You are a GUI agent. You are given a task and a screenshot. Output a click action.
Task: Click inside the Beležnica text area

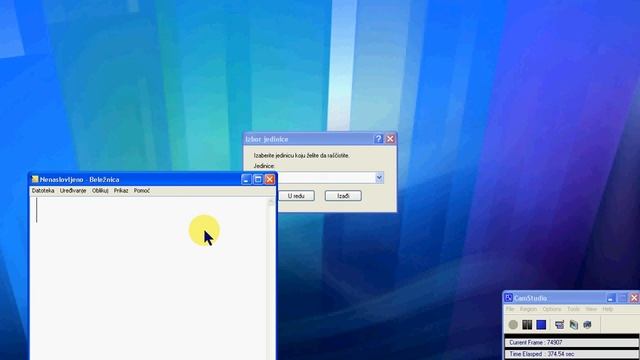click(149, 278)
